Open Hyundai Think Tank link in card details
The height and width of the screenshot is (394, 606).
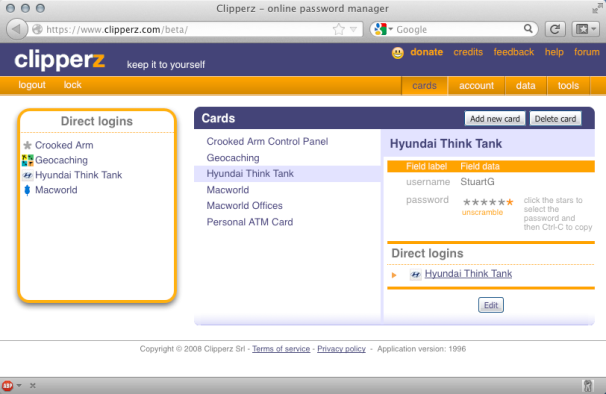tap(468, 274)
